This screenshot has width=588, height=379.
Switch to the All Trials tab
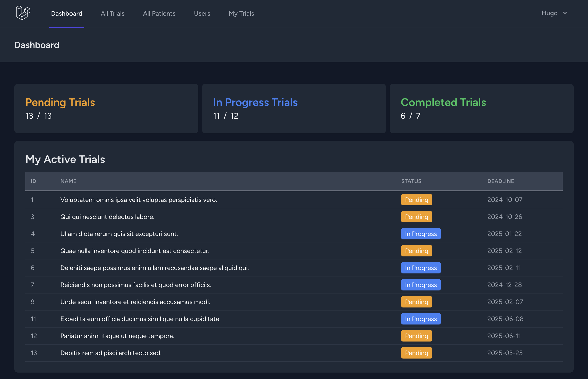[112, 14]
